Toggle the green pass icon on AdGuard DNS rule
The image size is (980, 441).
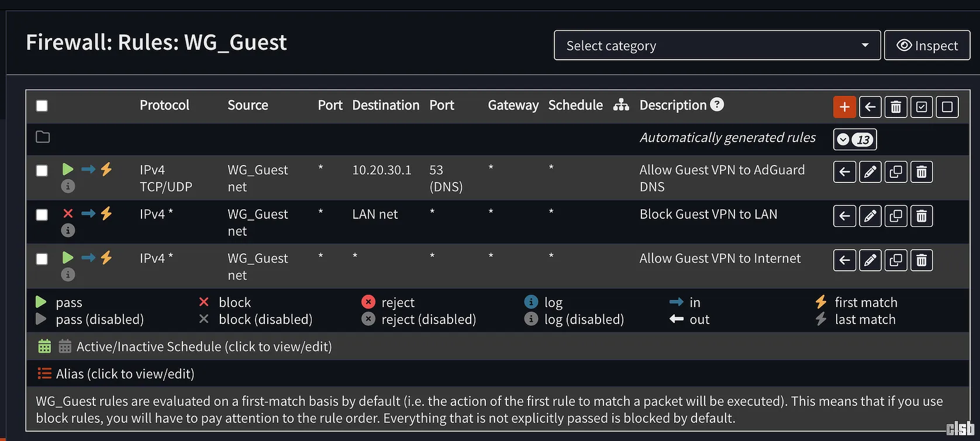click(x=68, y=170)
